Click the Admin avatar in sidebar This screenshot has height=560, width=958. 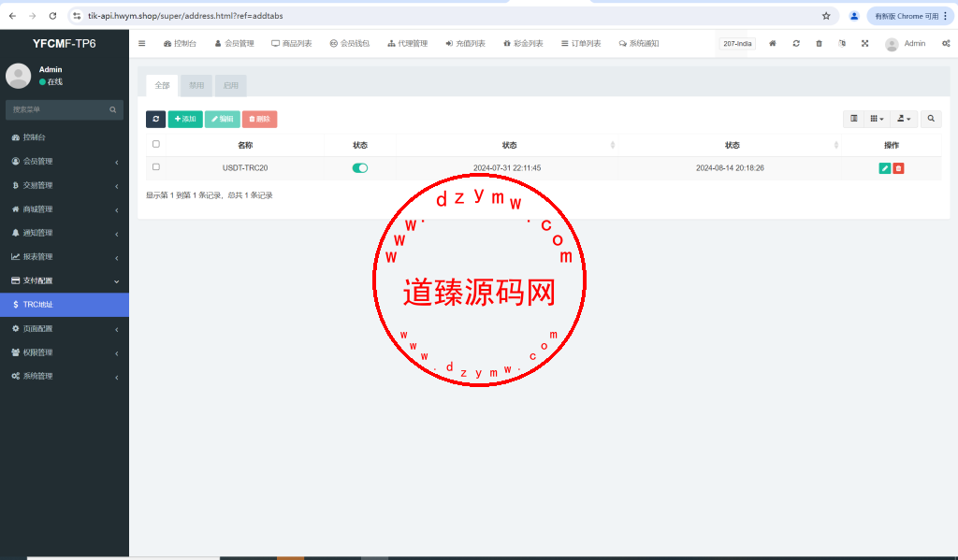coord(19,76)
